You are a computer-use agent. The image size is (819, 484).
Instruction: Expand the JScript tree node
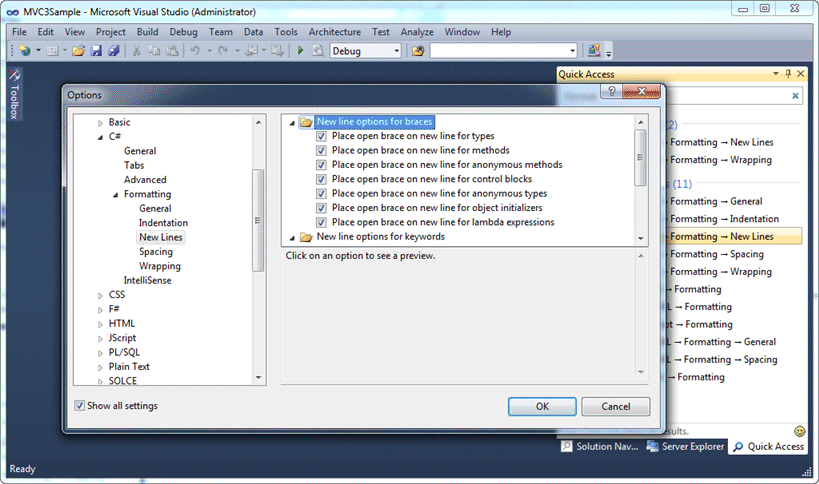tap(100, 339)
